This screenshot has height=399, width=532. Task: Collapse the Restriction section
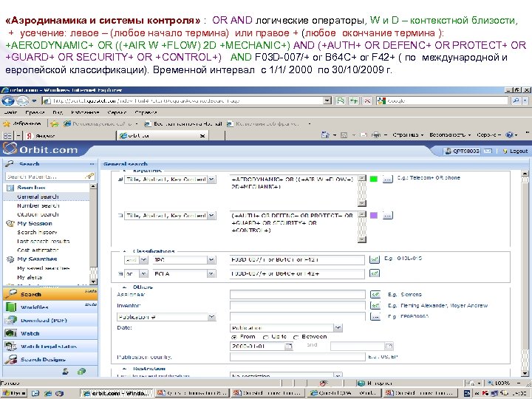click(125, 369)
